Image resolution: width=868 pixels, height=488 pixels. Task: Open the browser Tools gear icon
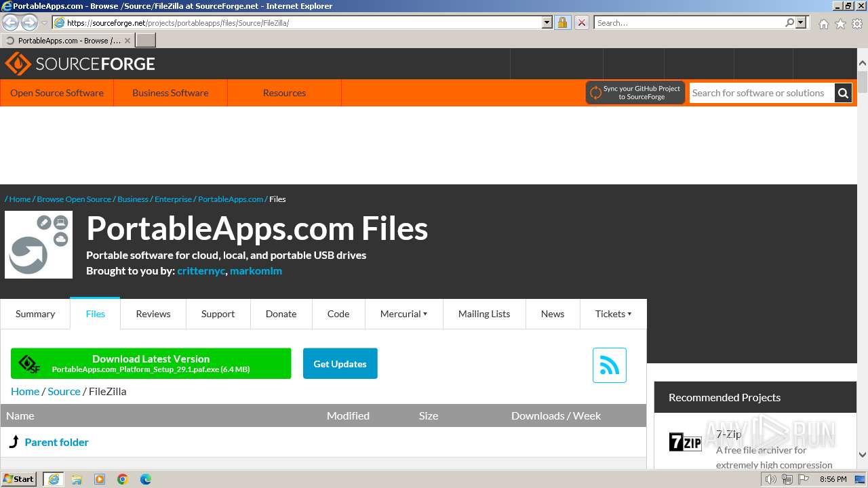click(x=857, y=24)
